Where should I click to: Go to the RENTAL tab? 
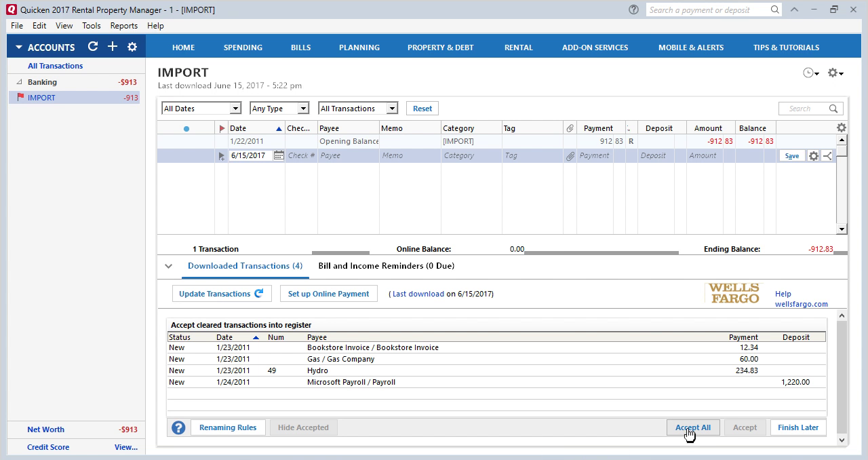518,47
